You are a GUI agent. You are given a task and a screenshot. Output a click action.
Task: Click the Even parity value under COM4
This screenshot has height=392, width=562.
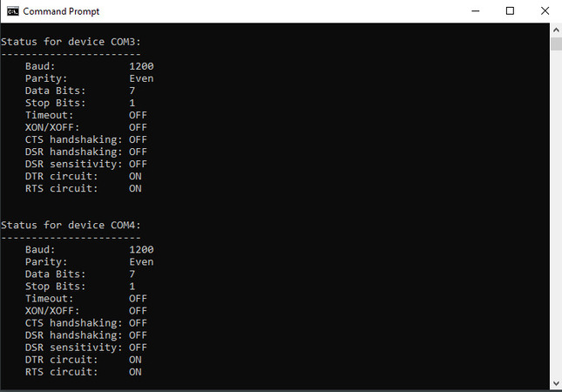coord(141,261)
